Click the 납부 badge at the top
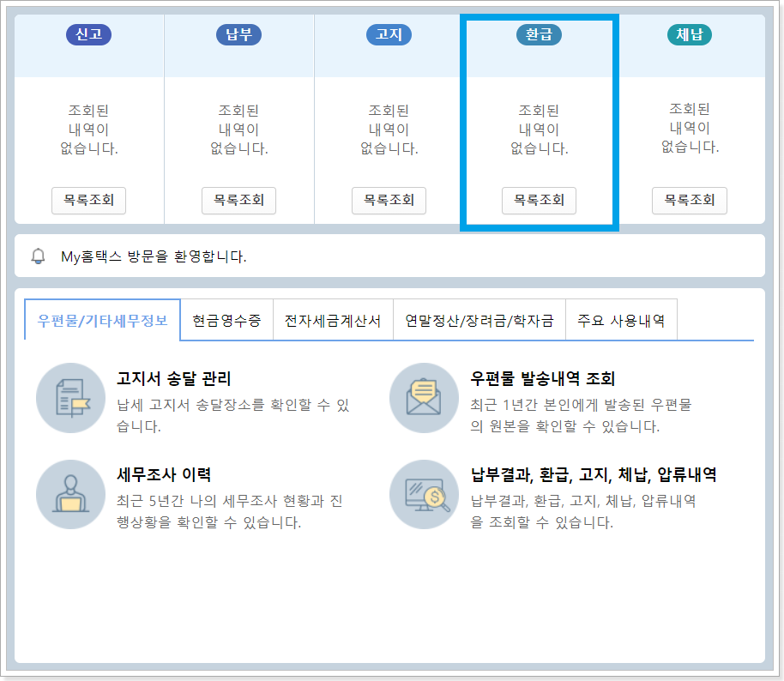This screenshot has width=784, height=681. [x=238, y=34]
